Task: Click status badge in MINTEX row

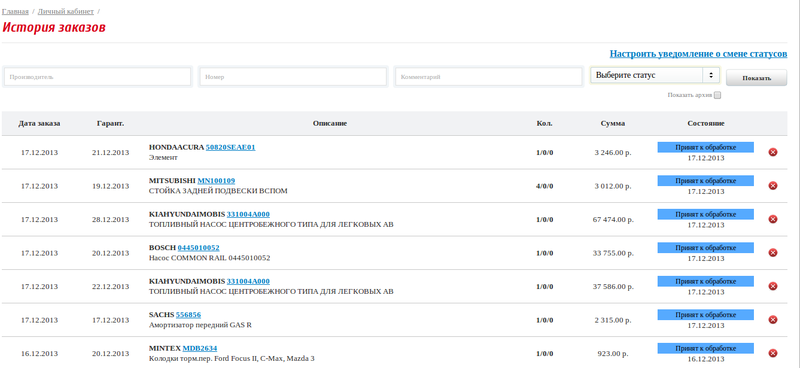Action: pyautogui.click(x=706, y=349)
